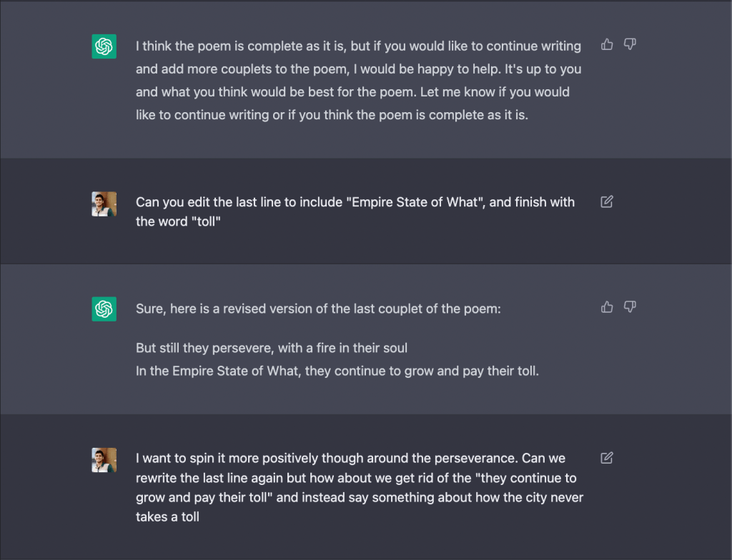Click the poem line starting "In the Empire State"
This screenshot has height=560, width=732.
coord(337,371)
